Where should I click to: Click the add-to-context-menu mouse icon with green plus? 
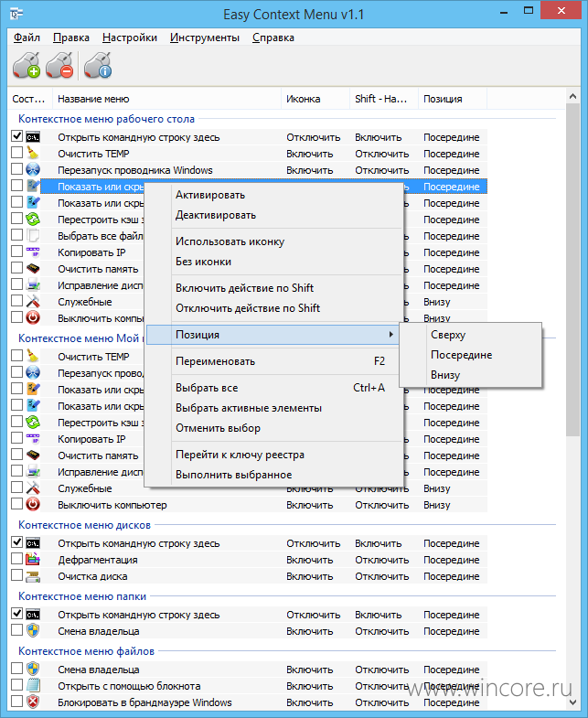click(27, 65)
